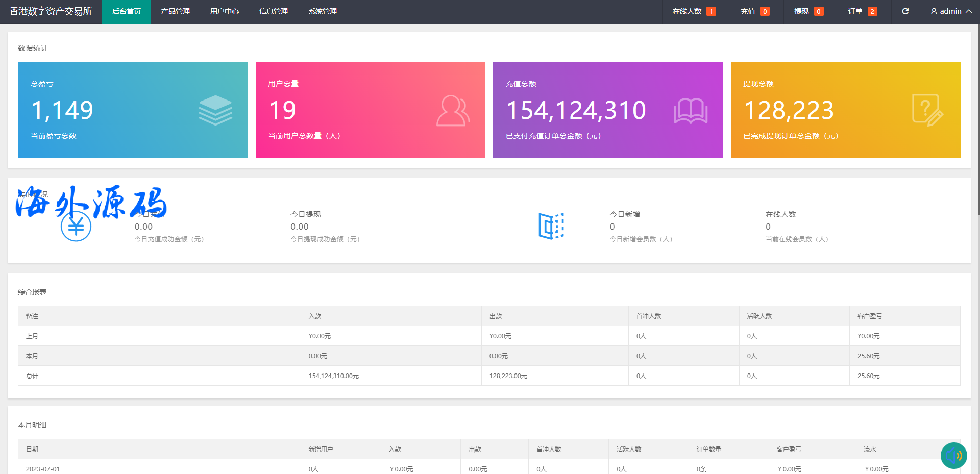Image resolution: width=980 pixels, height=474 pixels.
Task: Click the yen circle icon
Action: (76, 227)
